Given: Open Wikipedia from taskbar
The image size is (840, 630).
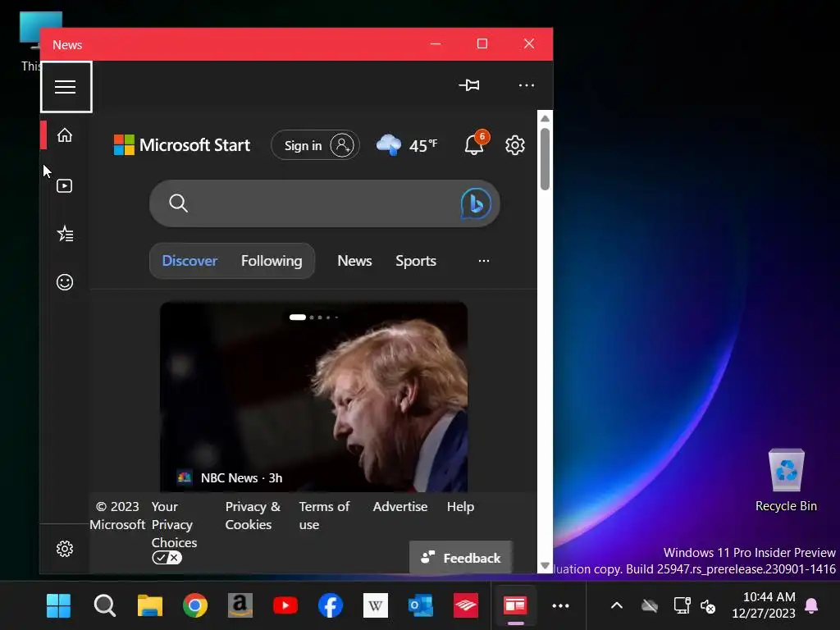Looking at the screenshot, I should 376,606.
